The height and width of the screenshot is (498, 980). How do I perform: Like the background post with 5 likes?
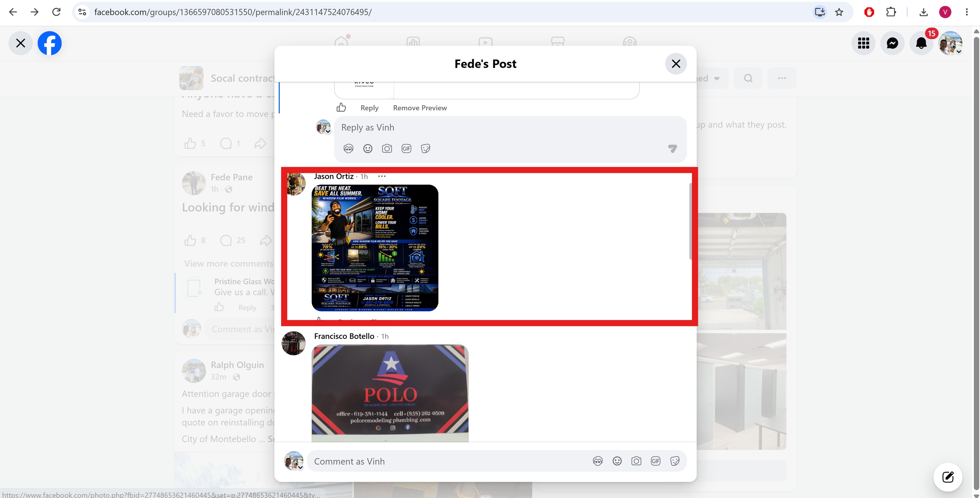point(190,144)
